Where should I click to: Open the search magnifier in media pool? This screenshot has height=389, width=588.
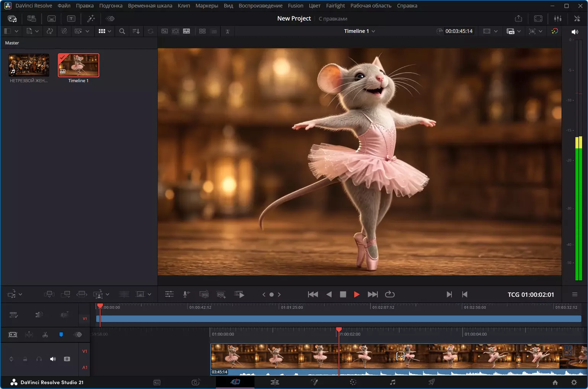click(x=122, y=31)
